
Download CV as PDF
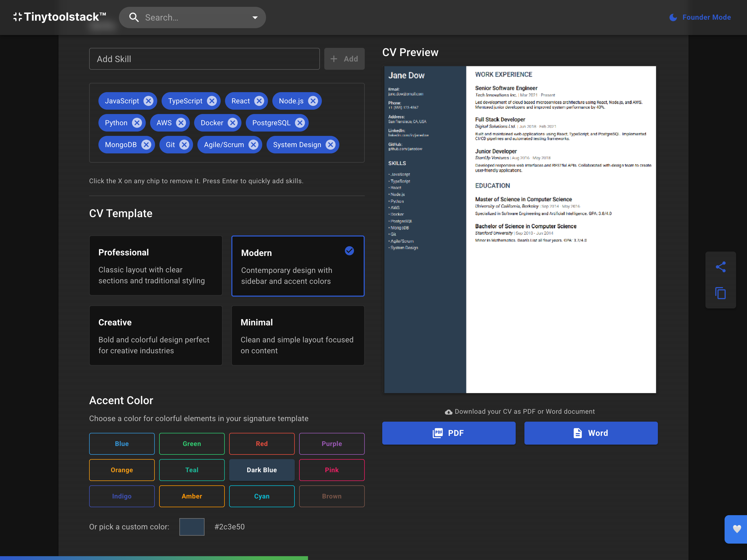(448, 433)
